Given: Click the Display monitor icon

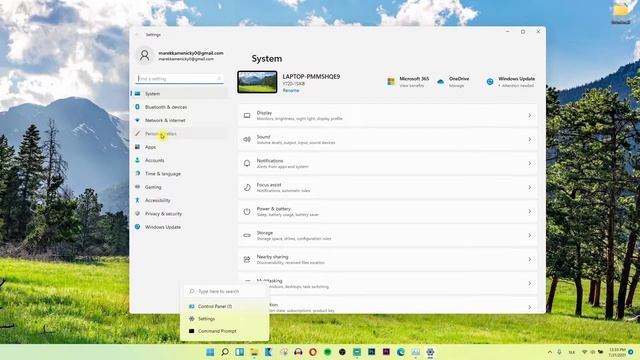Looking at the screenshot, I should (x=247, y=116).
